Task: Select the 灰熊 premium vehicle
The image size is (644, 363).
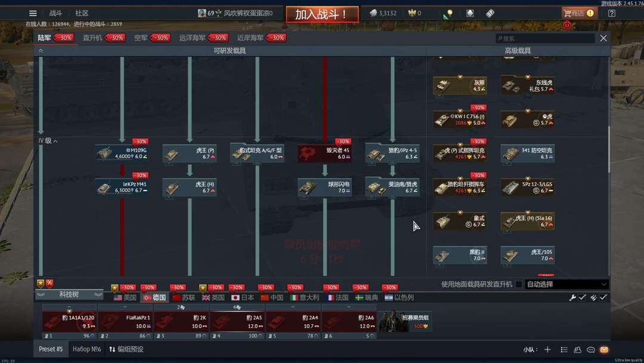Action: coord(460,85)
